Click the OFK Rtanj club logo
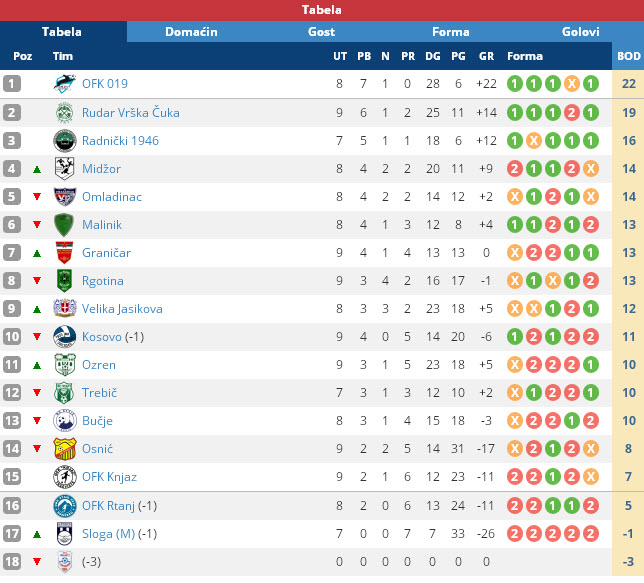The height and width of the screenshot is (583, 644). pyautogui.click(x=65, y=505)
